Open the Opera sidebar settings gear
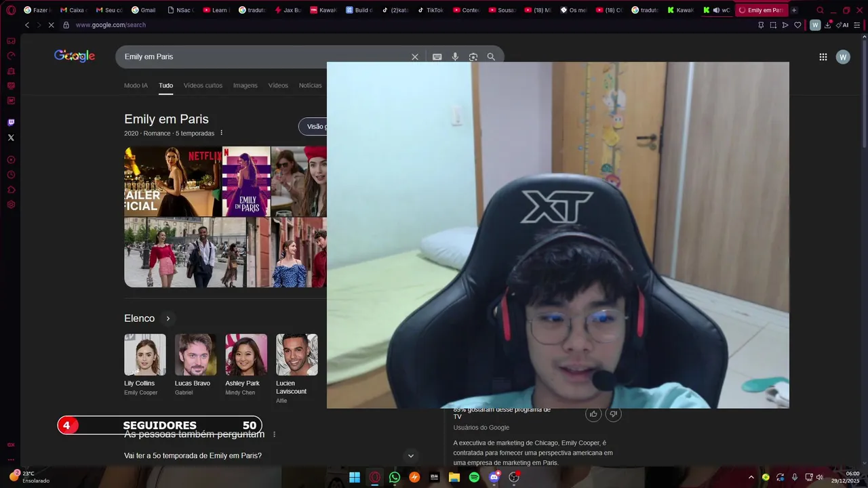868x488 pixels. (x=11, y=205)
